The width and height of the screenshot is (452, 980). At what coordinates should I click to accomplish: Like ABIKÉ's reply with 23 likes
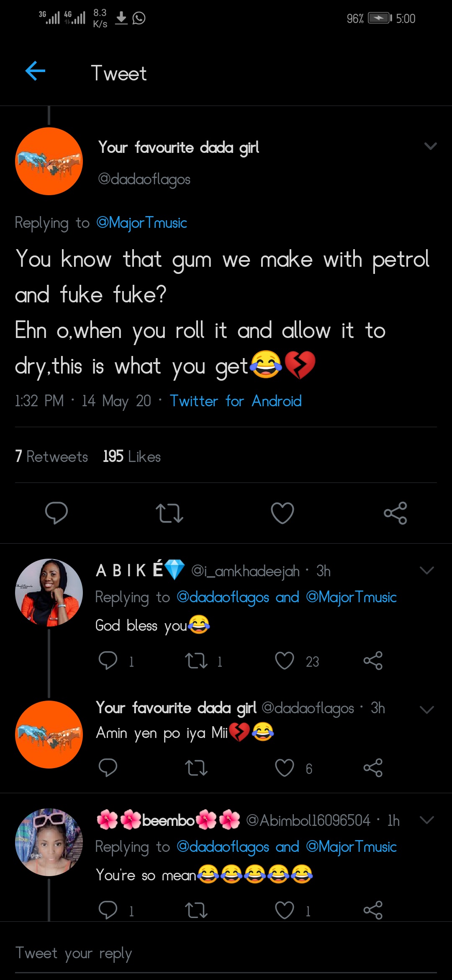tap(285, 661)
